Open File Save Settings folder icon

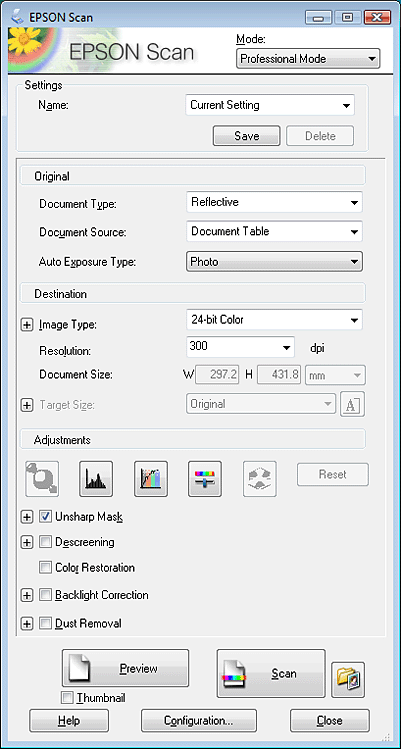(x=348, y=679)
